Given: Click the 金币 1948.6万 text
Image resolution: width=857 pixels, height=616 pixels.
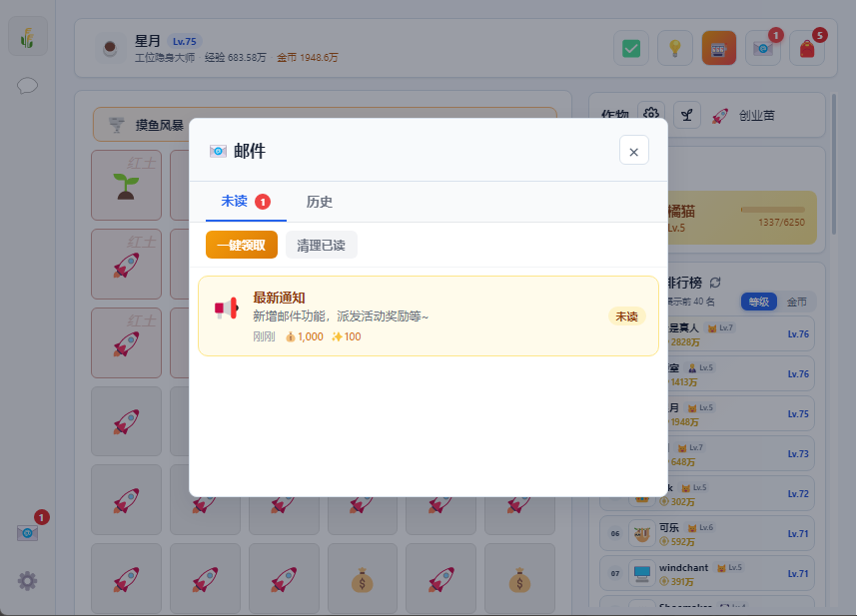Looking at the screenshot, I should 308,57.
